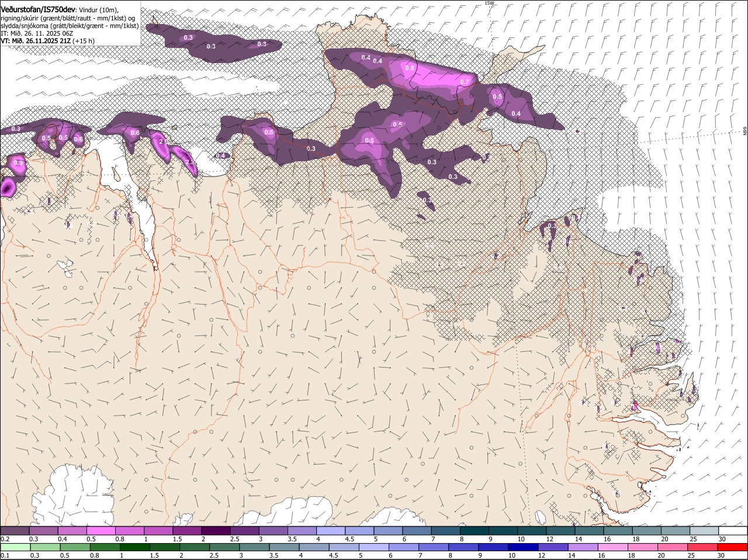Select the 0.8 swatch in the lower rain legend
Viewport: 748px width, 560px height.
(105, 547)
